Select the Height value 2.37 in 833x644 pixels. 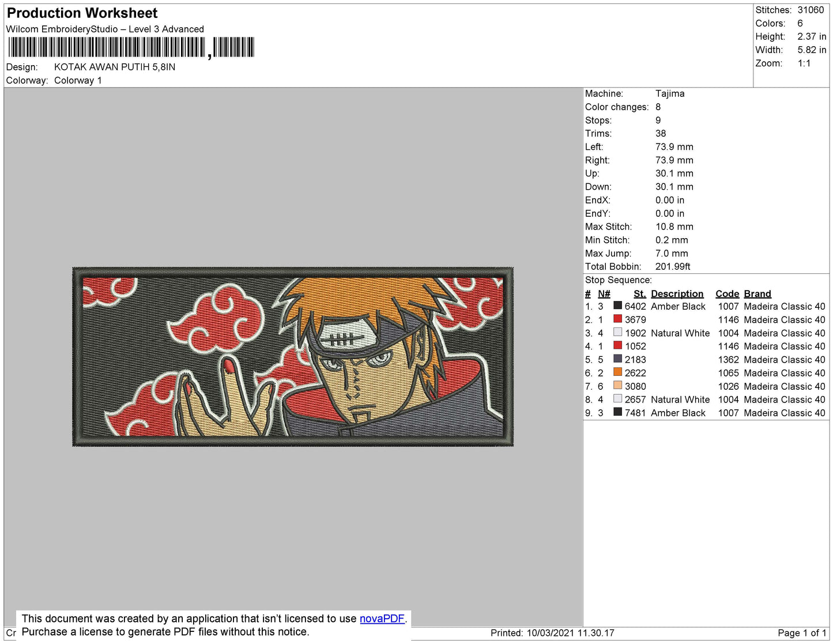click(x=812, y=36)
